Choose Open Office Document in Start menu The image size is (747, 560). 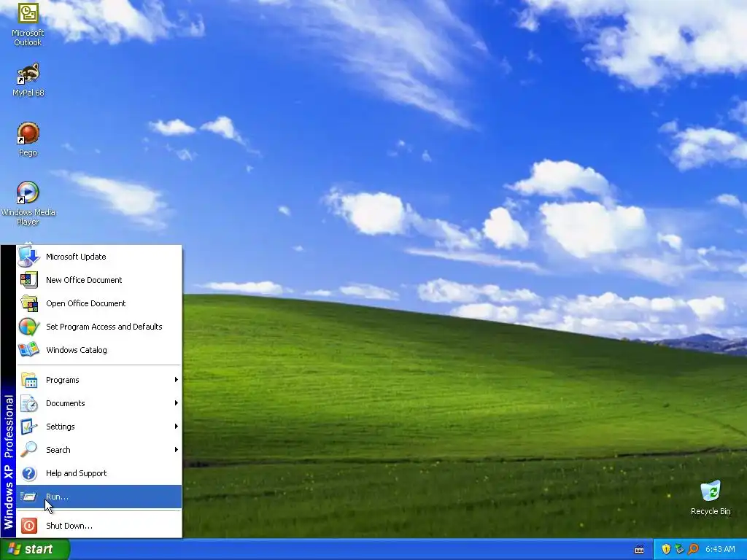99,303
